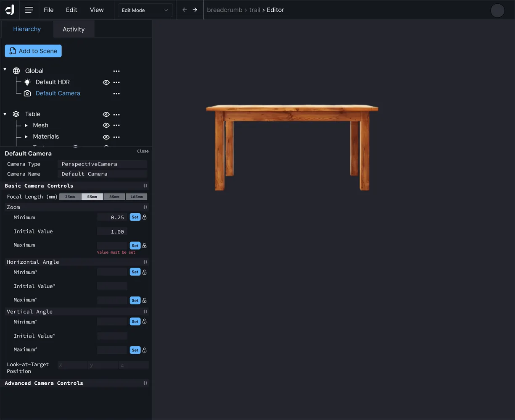The image size is (515, 420).
Task: Toggle visibility of Materials
Action: pyautogui.click(x=106, y=137)
